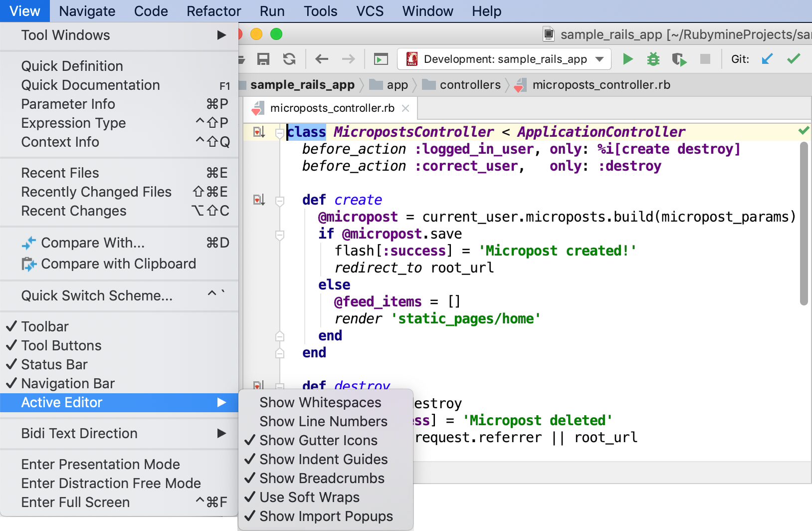Open the Refactor menu
The image size is (812, 531).
(x=214, y=11)
